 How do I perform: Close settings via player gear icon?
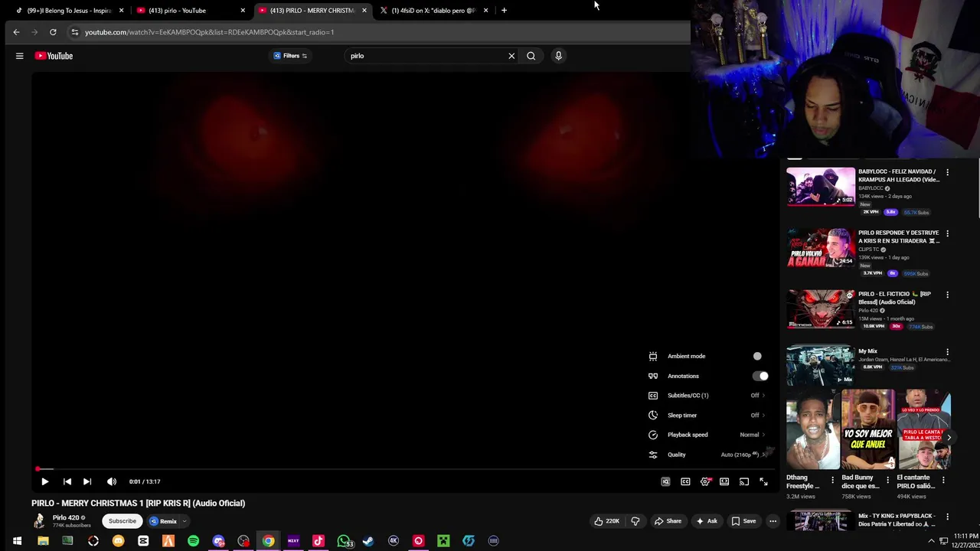(705, 481)
